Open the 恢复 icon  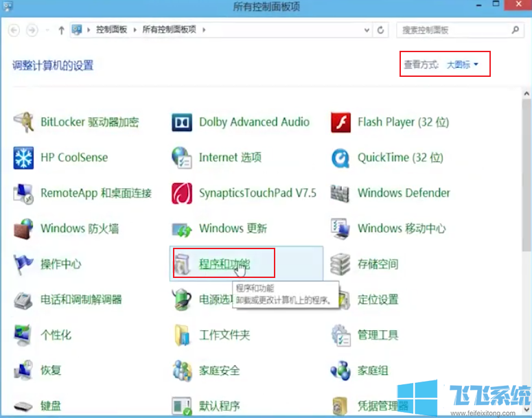23,370
